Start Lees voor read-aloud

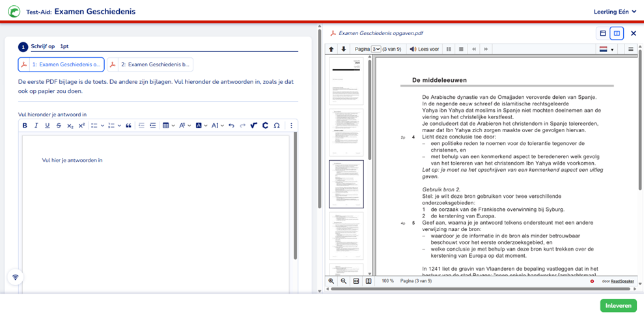pyautogui.click(x=424, y=49)
